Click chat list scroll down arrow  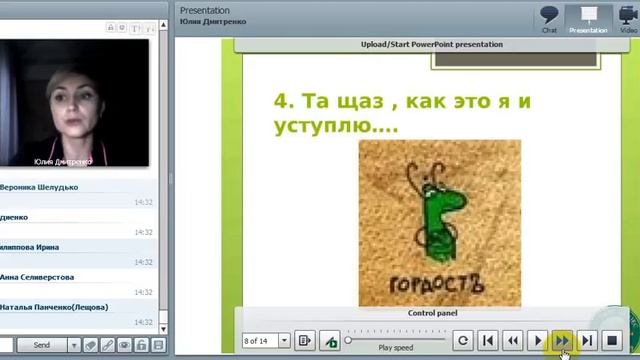(163, 329)
